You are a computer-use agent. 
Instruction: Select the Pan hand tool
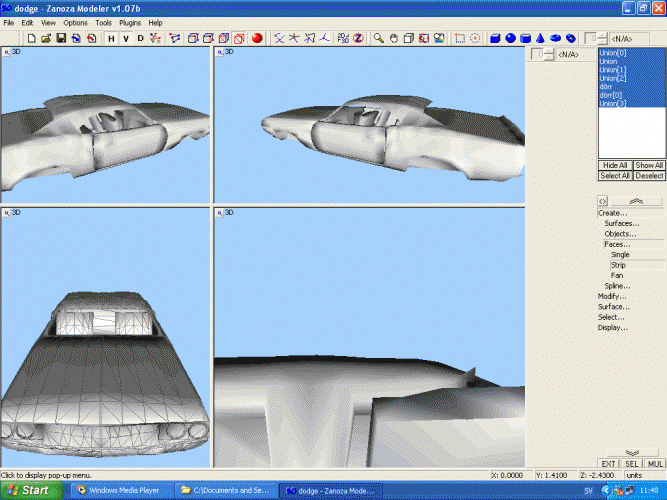click(395, 38)
